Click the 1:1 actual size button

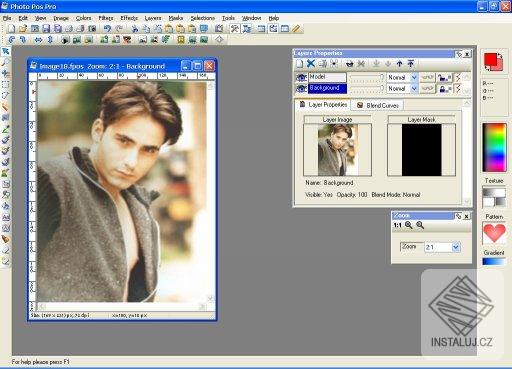coord(397,225)
